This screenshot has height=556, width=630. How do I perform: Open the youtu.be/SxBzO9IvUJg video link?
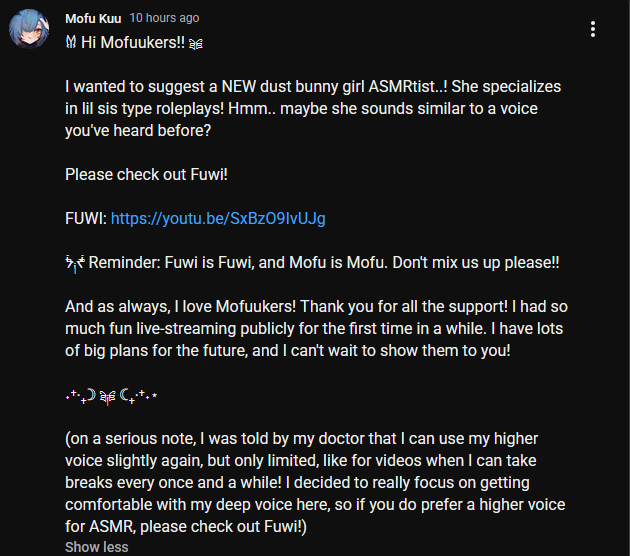tap(218, 219)
